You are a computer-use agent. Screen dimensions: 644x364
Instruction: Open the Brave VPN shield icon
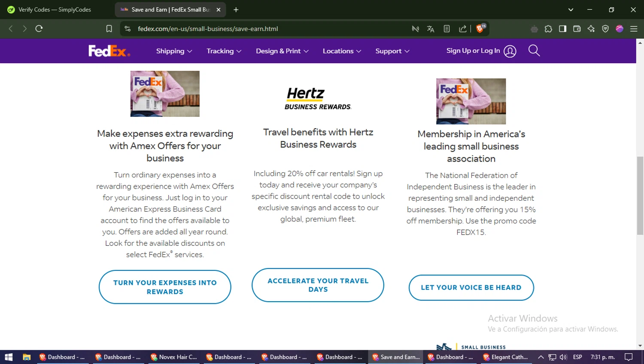605,29
